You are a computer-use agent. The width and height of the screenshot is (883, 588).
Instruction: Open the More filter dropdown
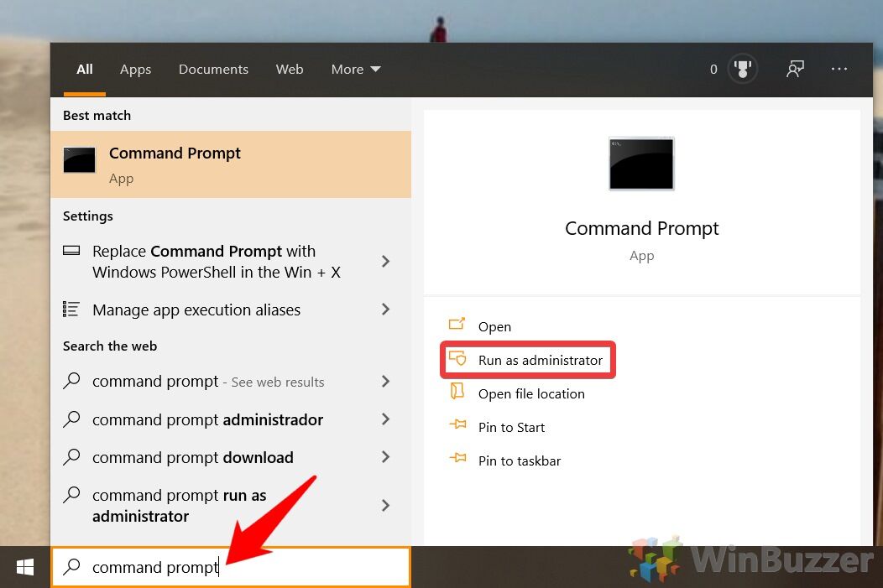pos(355,69)
